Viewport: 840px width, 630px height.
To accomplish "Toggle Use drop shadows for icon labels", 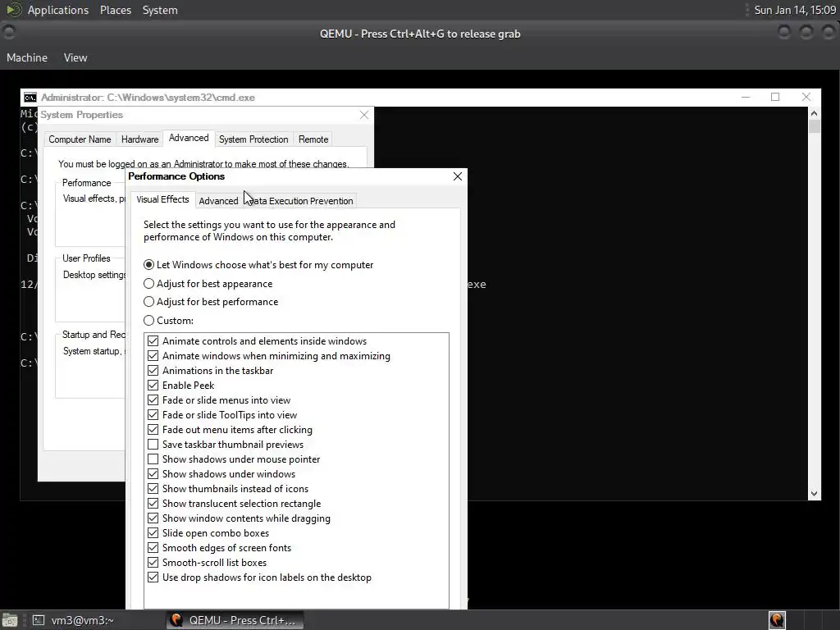I will click(153, 577).
